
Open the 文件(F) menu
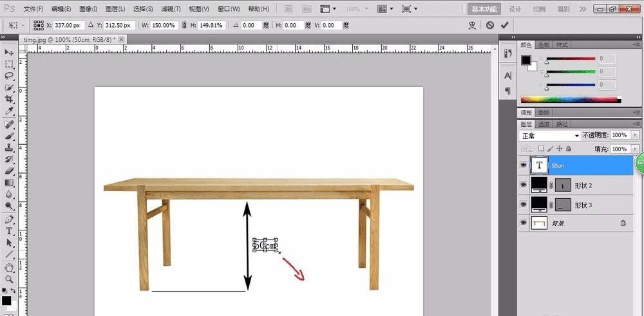tap(33, 8)
